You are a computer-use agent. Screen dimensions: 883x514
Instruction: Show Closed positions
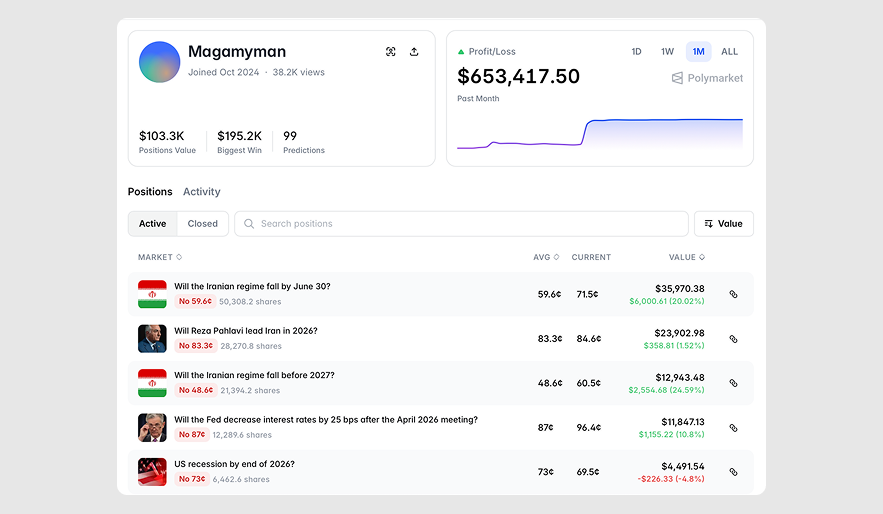click(202, 224)
